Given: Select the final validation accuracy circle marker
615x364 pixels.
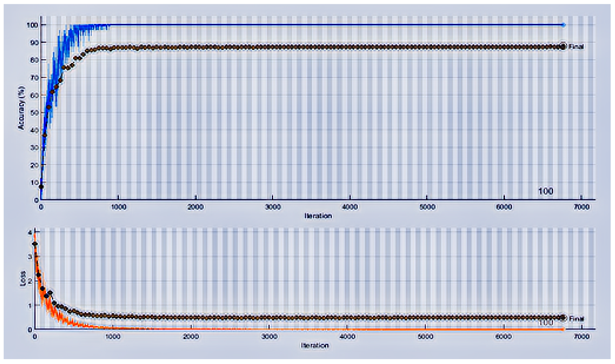Looking at the screenshot, I should click(x=563, y=46).
